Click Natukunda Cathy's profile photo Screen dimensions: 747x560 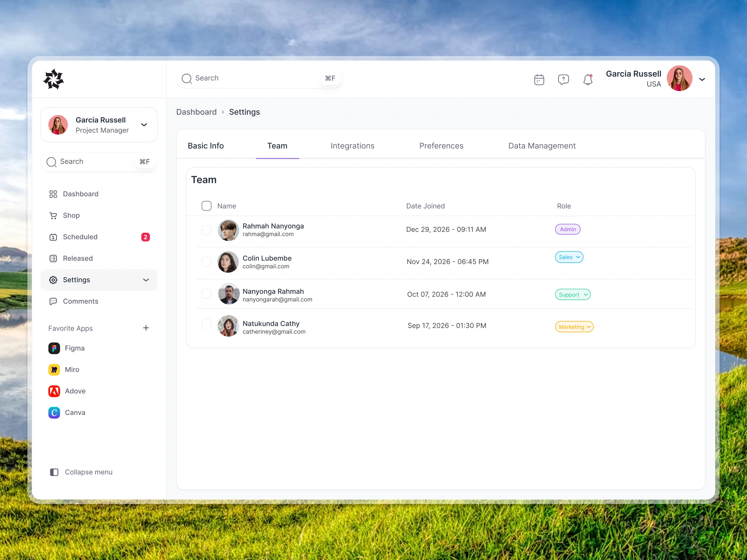coord(229,326)
